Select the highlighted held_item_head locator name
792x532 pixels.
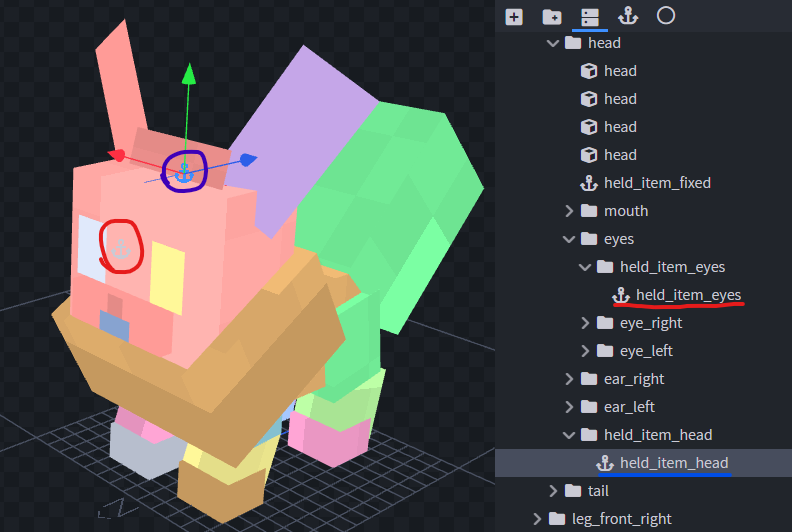[x=674, y=463]
